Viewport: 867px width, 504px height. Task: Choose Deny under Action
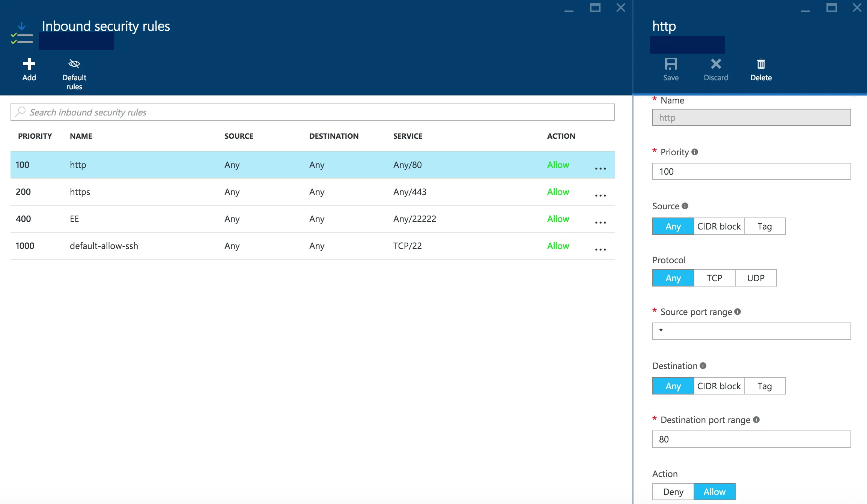point(673,492)
